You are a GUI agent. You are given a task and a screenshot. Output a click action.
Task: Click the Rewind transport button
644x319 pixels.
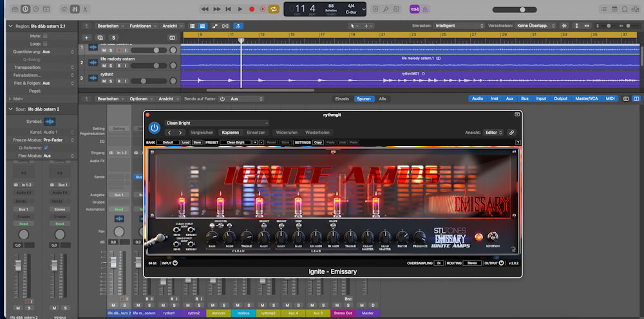point(205,9)
